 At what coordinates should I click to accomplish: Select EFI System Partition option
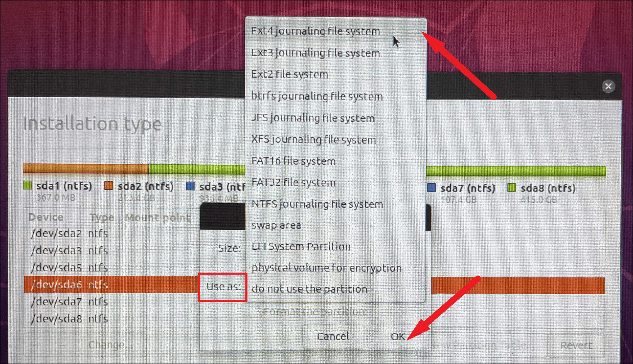pos(336,247)
